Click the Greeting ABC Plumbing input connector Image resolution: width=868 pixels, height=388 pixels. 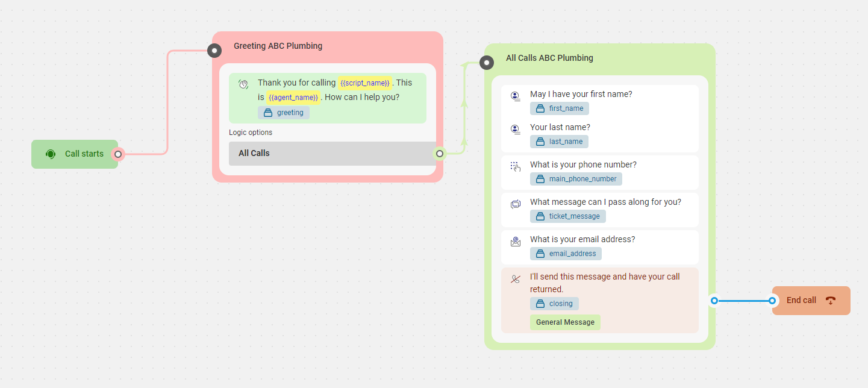coord(214,51)
